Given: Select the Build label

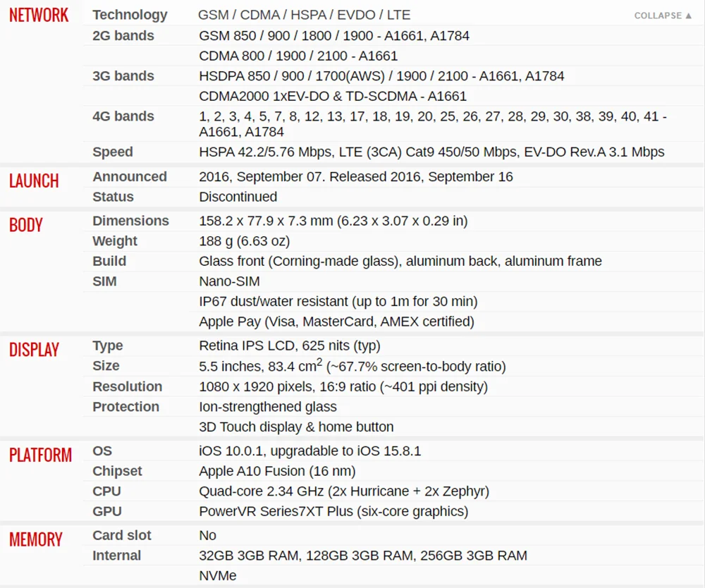Looking at the screenshot, I should [x=109, y=261].
